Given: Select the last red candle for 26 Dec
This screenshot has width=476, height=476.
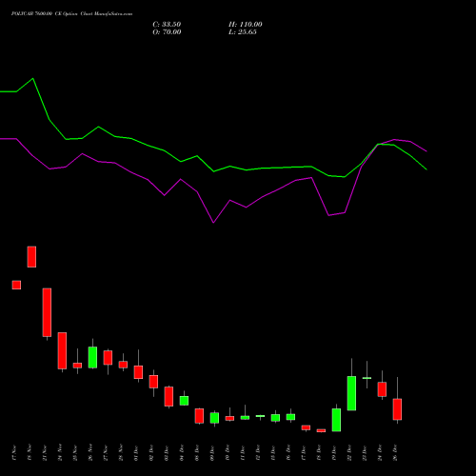Looking at the screenshot, I should click(397, 409).
